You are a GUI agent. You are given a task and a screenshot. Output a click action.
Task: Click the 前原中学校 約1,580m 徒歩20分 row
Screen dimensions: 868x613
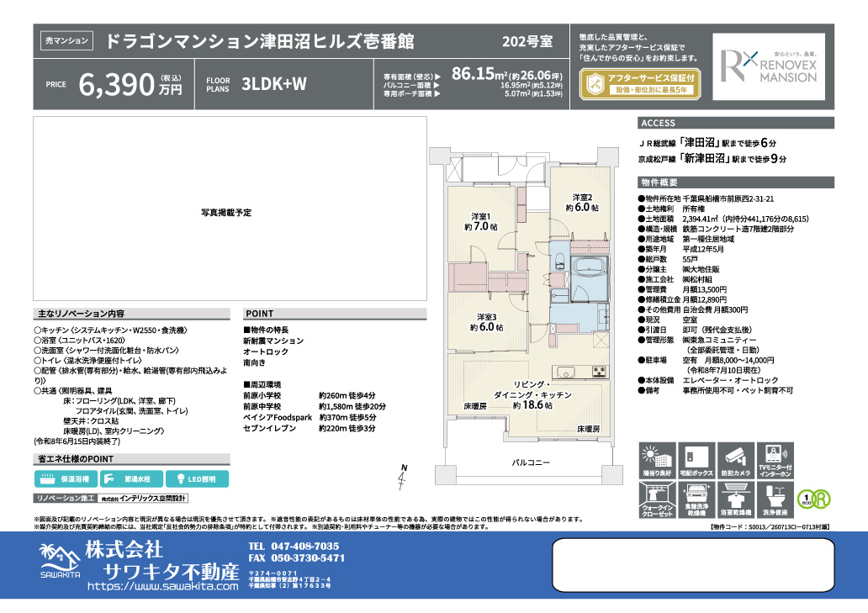(315, 406)
